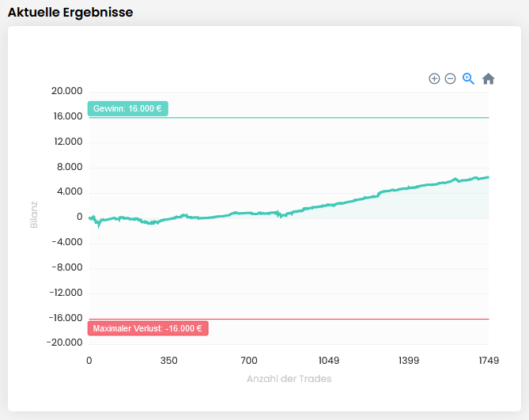Click the 12.000 y-axis tick label

[x=67, y=142]
